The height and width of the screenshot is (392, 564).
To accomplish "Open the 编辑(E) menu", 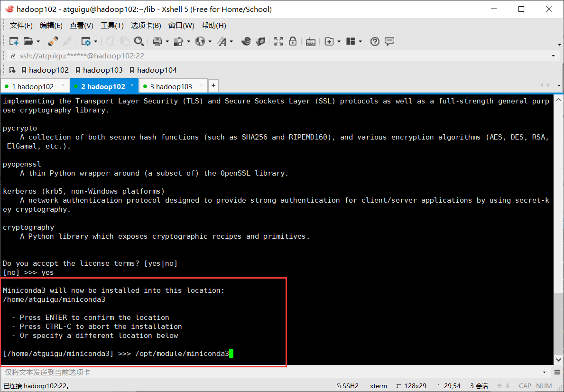I will [x=51, y=26].
